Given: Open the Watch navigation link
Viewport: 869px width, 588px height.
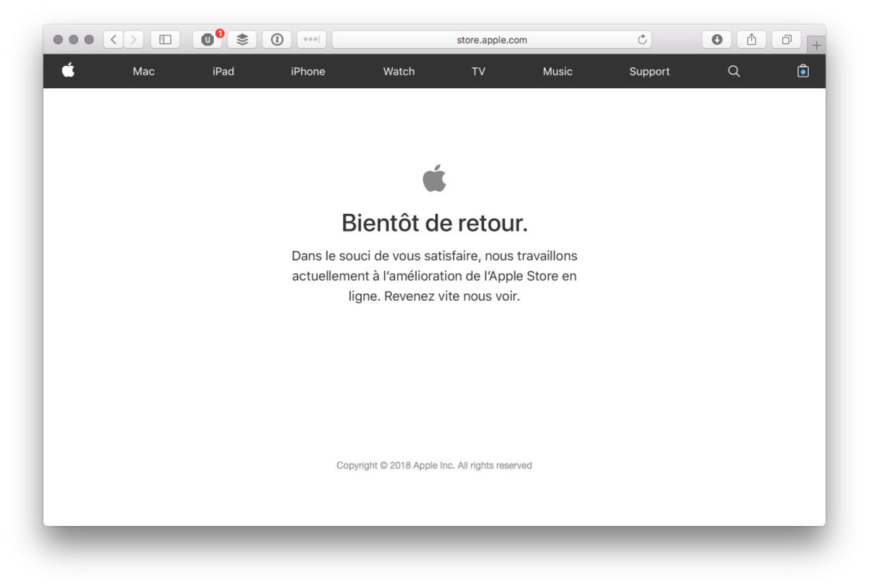Looking at the screenshot, I should 399,71.
